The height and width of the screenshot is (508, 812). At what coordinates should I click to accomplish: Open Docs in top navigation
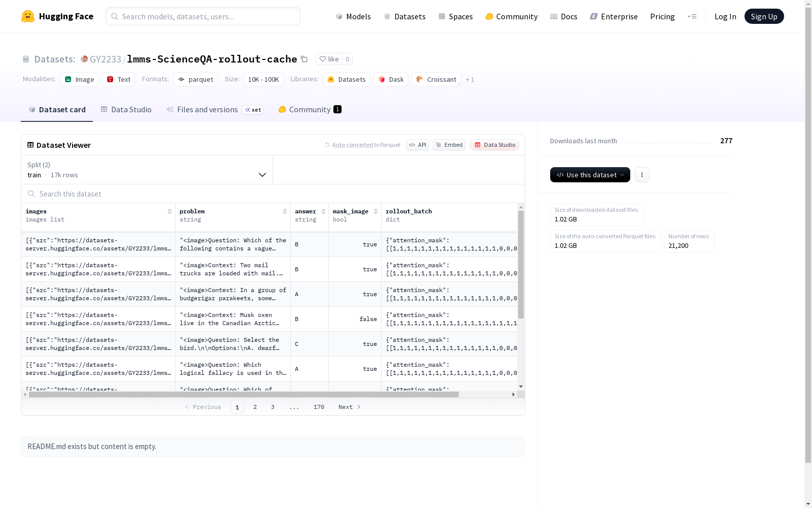point(564,16)
